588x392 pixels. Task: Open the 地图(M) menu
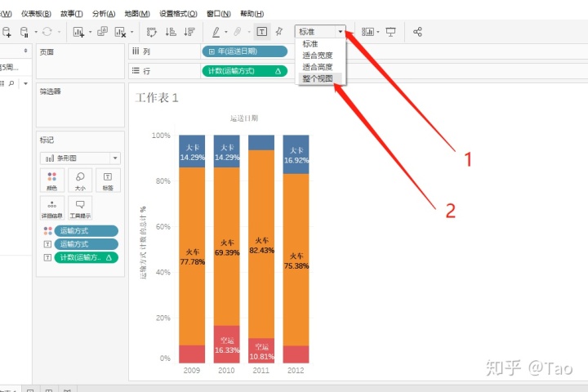coord(137,14)
